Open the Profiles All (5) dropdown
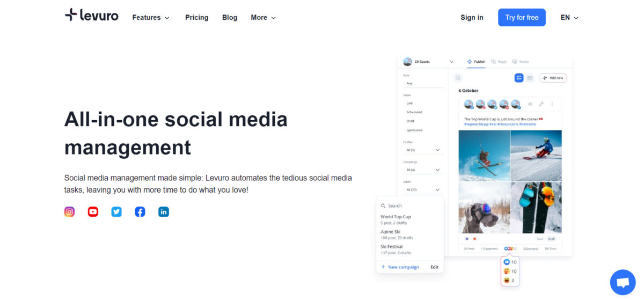 pyautogui.click(x=423, y=150)
